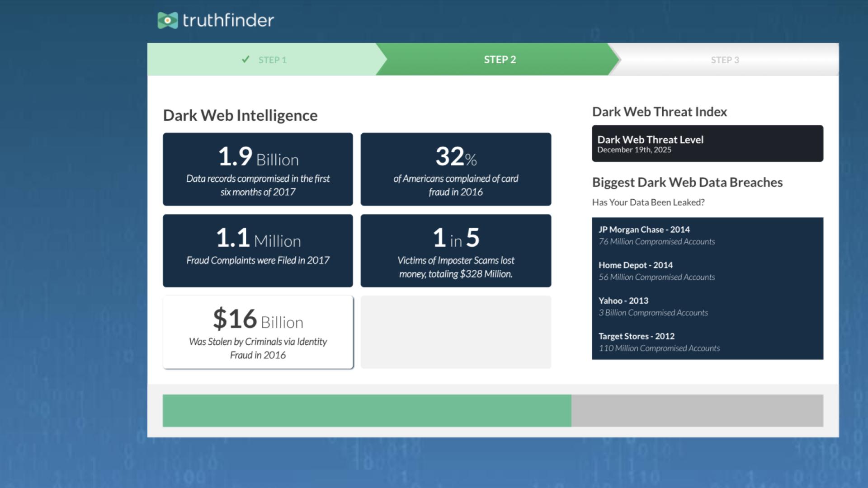This screenshot has height=488, width=868.
Task: Click '56 Million Compromised Accounts' text
Action: click(657, 277)
